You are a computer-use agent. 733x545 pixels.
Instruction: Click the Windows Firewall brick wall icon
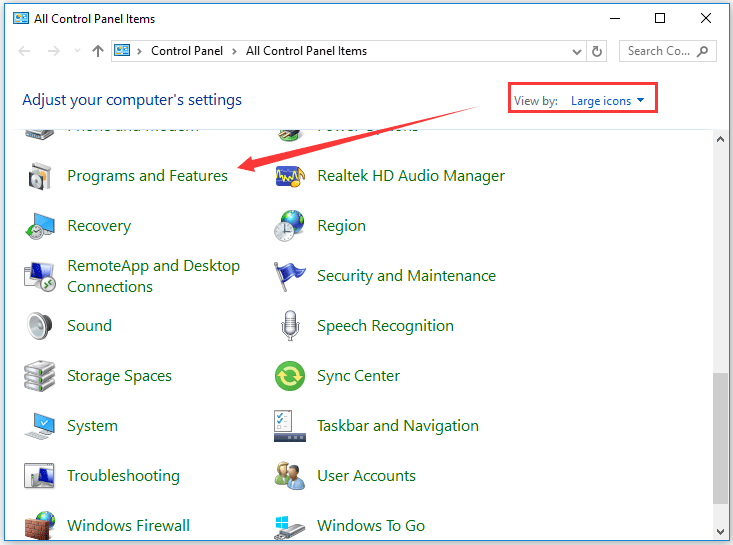point(40,525)
